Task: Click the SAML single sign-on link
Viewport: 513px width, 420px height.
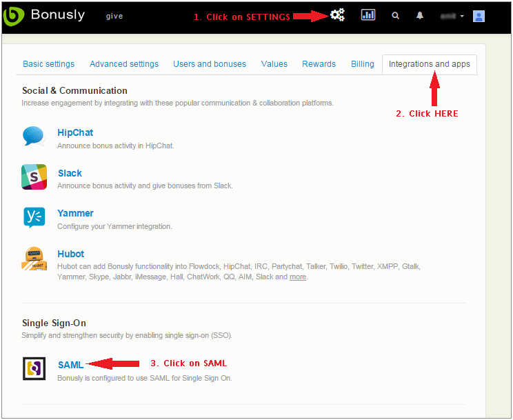Action: [70, 365]
